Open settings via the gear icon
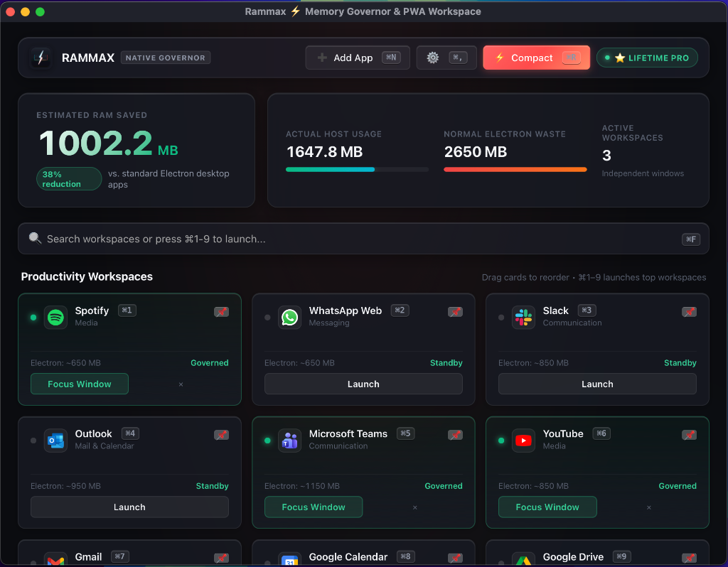This screenshot has width=728, height=567. click(433, 58)
